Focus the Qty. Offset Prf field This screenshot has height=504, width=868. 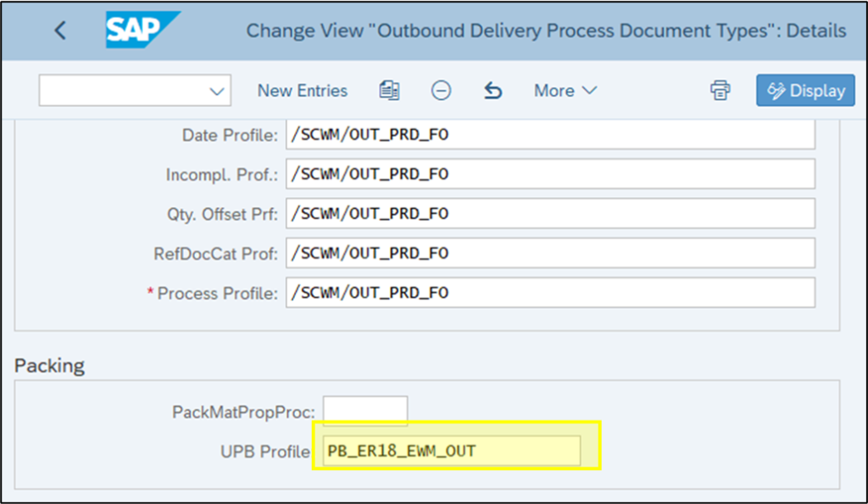[550, 213]
